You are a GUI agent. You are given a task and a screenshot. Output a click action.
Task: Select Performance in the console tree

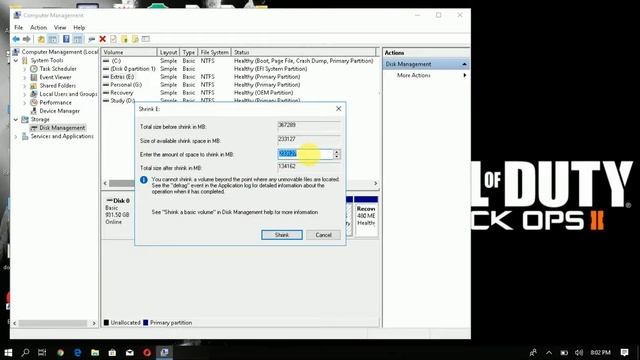pyautogui.click(x=56, y=102)
